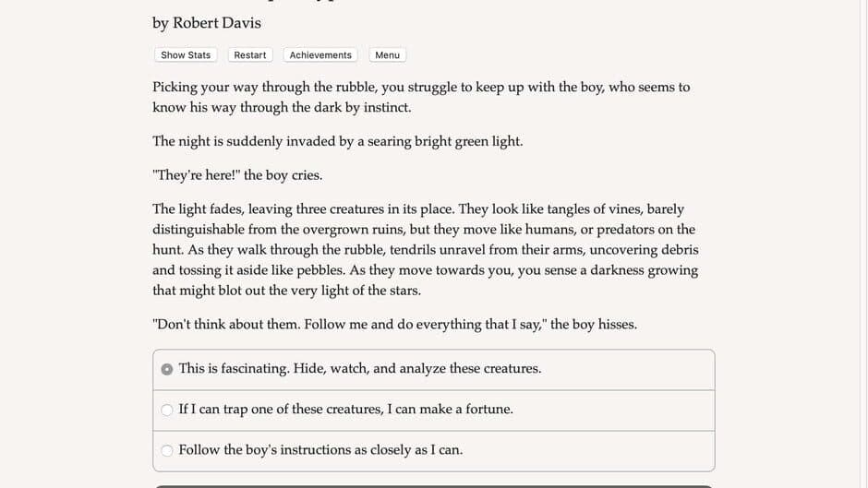Click the 'I can make a fortune' option text
Image resolution: width=868 pixels, height=488 pixels.
pyautogui.click(x=450, y=409)
